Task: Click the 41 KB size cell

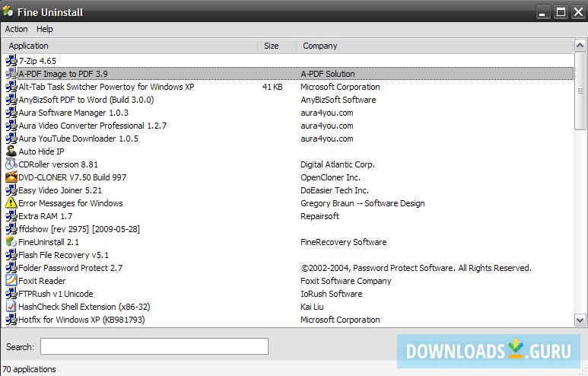Action: [x=272, y=87]
